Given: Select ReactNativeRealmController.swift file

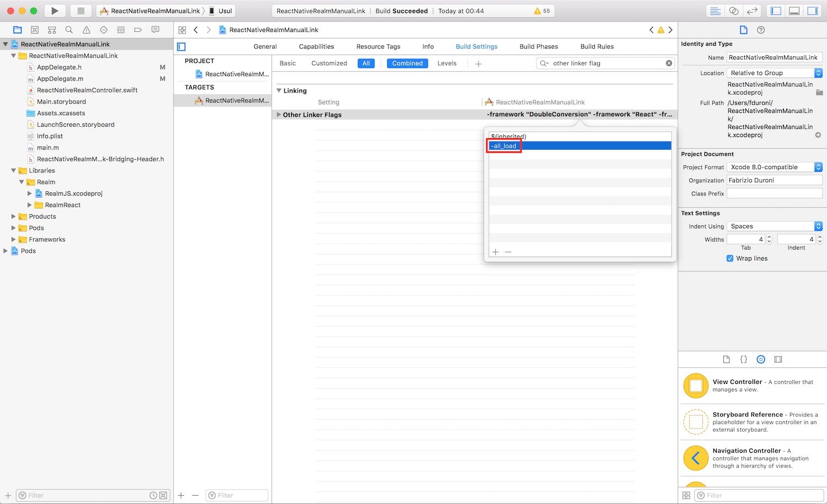Looking at the screenshot, I should 87,90.
